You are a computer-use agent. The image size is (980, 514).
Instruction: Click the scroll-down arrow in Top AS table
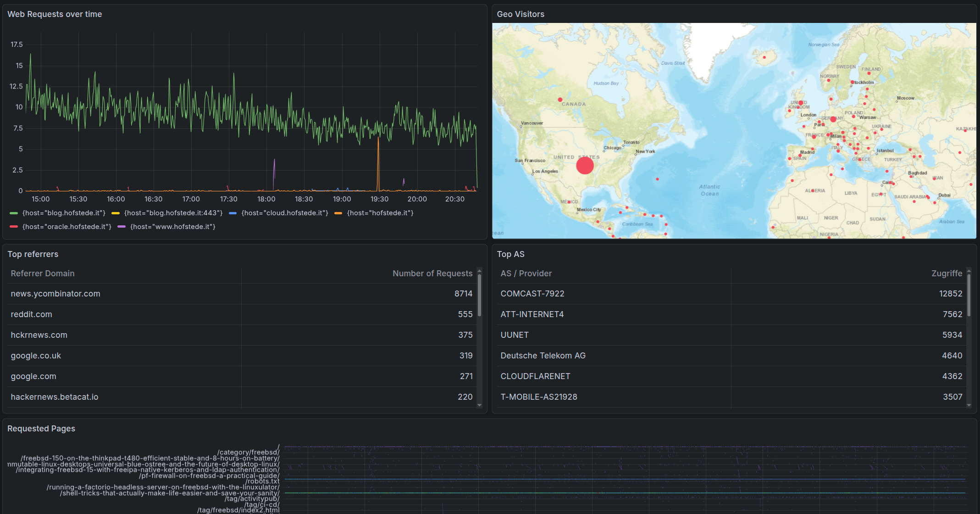(x=969, y=405)
